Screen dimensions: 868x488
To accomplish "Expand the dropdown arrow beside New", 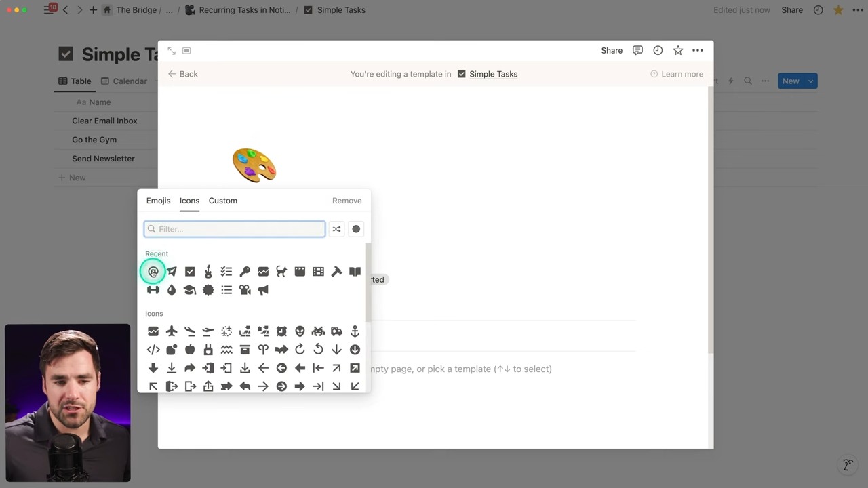I will tap(810, 81).
